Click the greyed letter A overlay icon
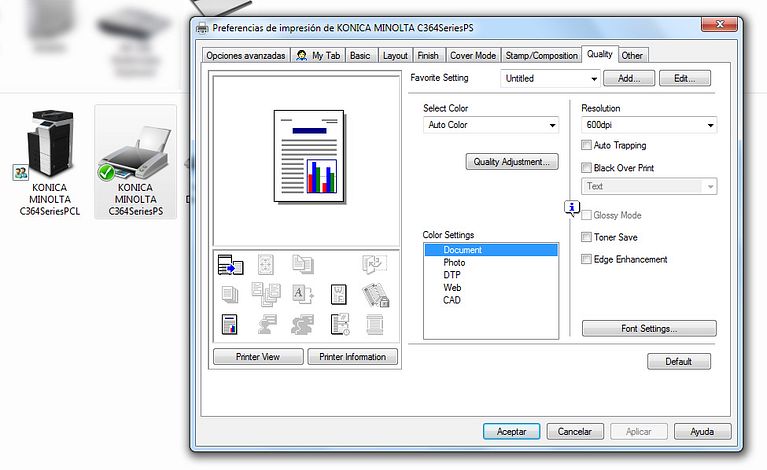767x470 pixels. [x=303, y=294]
